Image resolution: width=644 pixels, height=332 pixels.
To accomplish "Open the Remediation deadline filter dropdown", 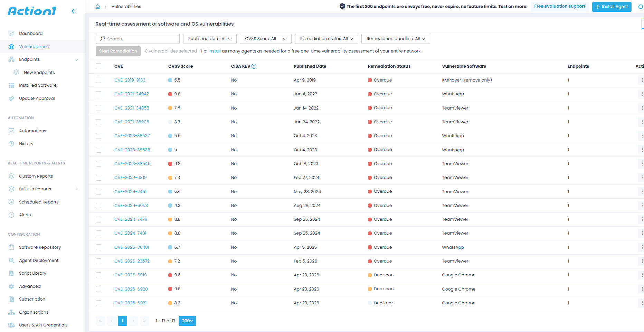I will (396, 39).
